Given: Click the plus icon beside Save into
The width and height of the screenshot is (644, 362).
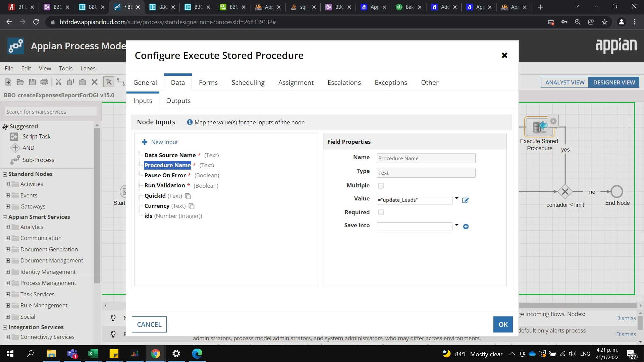Looking at the screenshot, I should click(x=466, y=227).
